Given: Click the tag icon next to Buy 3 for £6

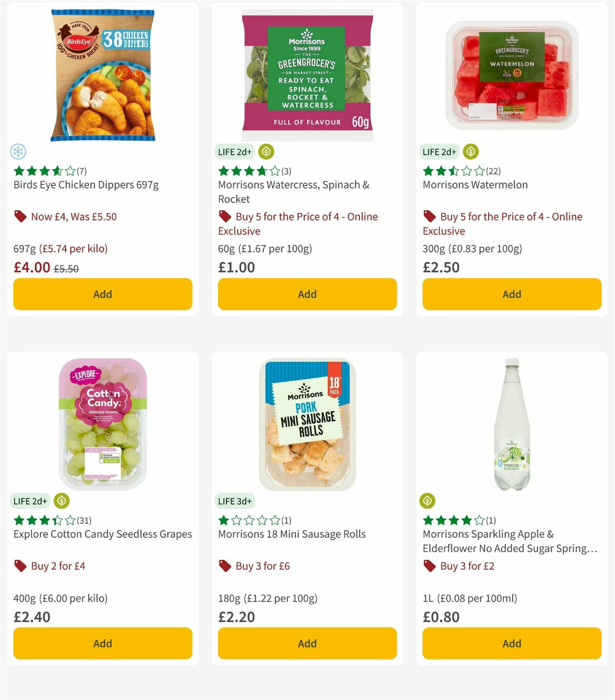Looking at the screenshot, I should [x=225, y=566].
